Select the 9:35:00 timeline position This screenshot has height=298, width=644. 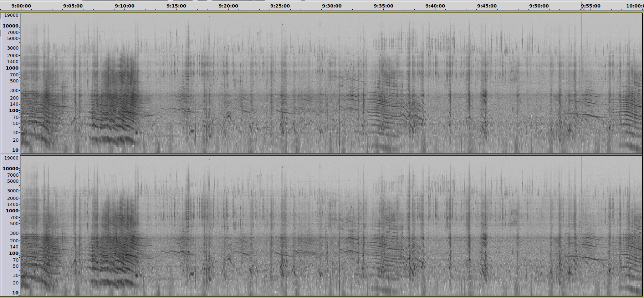tap(383, 6)
